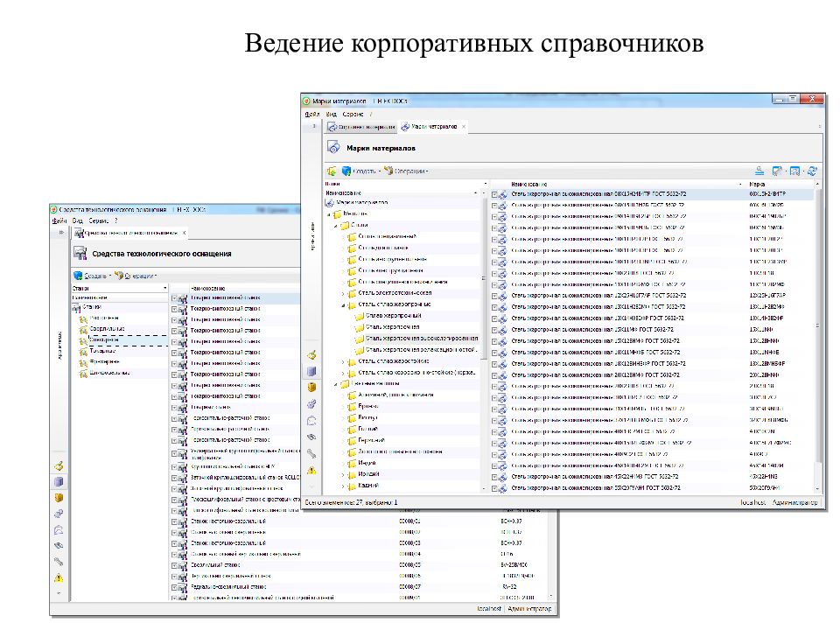Collapse the Стали tree node
This screenshot has height=630, width=840.
pos(336,226)
